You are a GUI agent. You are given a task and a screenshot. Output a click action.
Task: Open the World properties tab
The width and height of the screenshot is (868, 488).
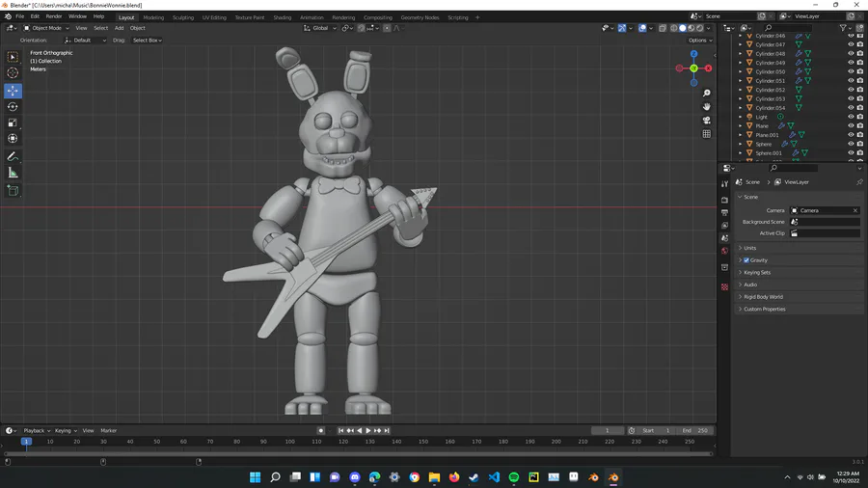pos(724,251)
